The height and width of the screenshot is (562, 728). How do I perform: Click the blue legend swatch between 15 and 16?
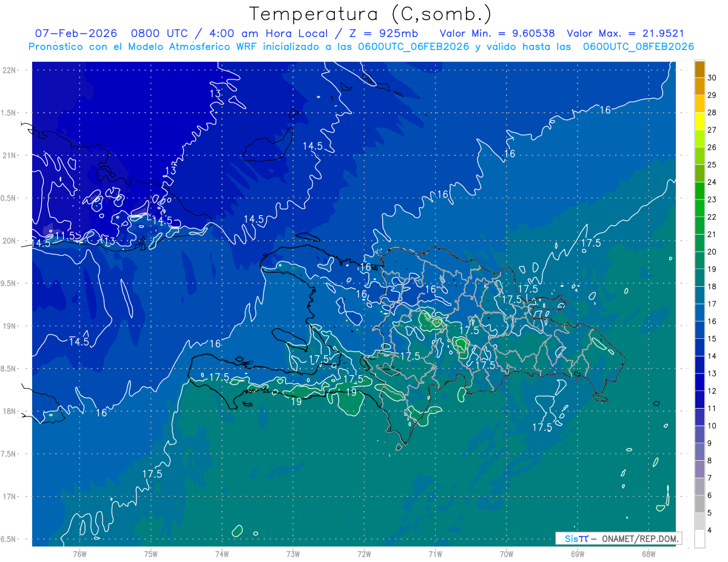coord(699,330)
